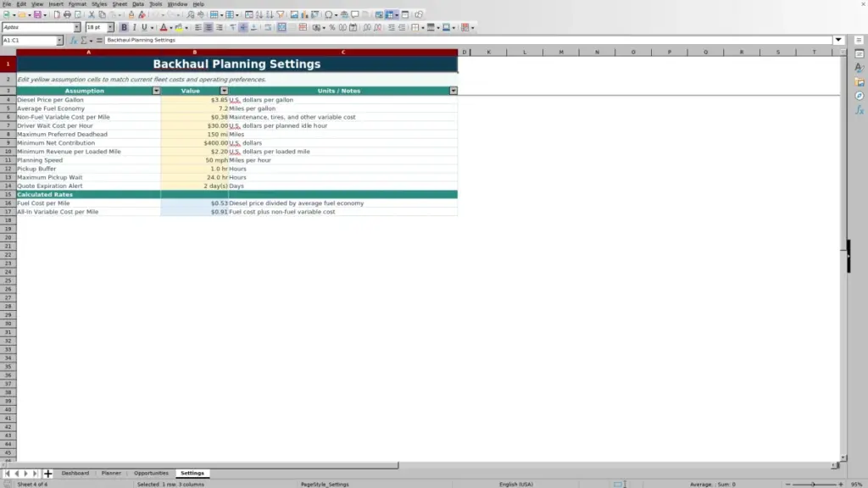Open the Font Color dropdown arrow
Image resolution: width=868 pixels, height=488 pixels.
click(171, 28)
